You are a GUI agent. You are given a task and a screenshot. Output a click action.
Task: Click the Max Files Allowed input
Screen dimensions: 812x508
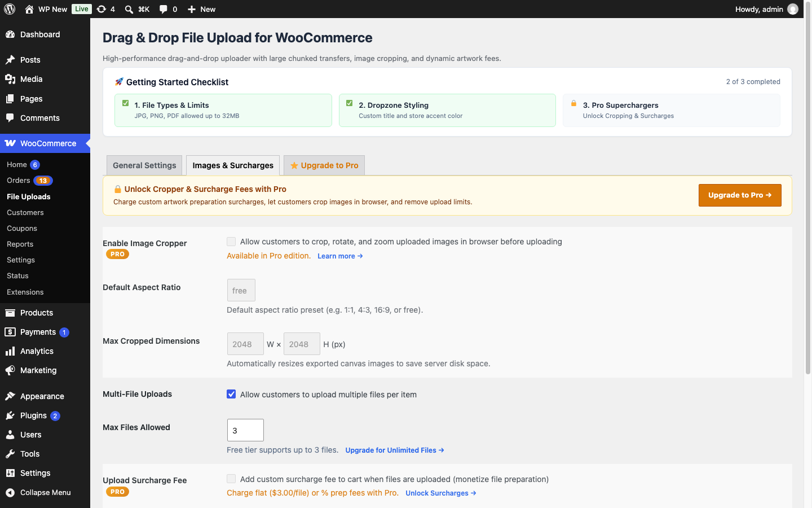pos(245,430)
